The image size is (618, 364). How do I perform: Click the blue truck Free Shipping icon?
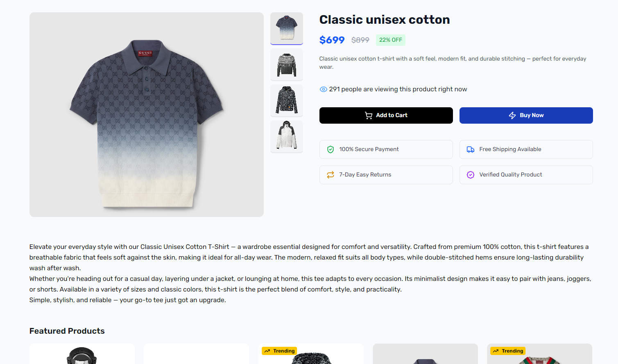[x=471, y=149]
